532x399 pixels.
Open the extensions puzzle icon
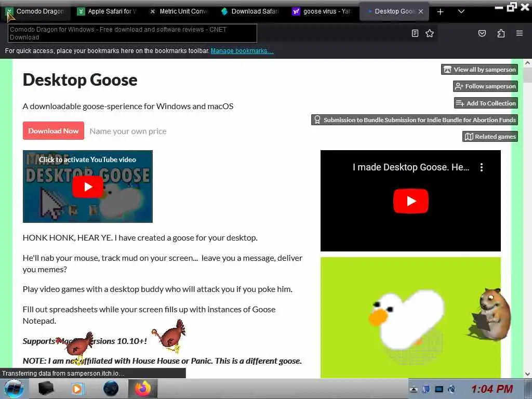[x=501, y=33]
